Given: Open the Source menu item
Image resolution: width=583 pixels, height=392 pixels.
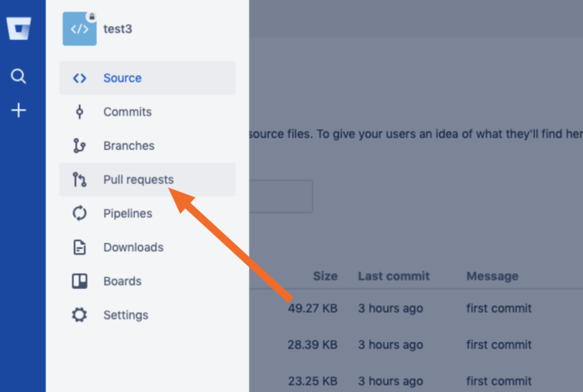Looking at the screenshot, I should tap(122, 78).
